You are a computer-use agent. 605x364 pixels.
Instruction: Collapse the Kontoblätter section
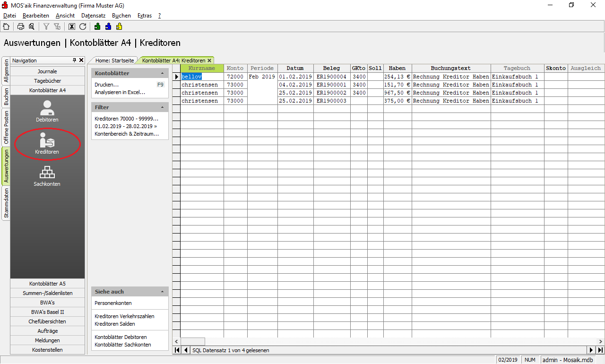pyautogui.click(x=162, y=74)
